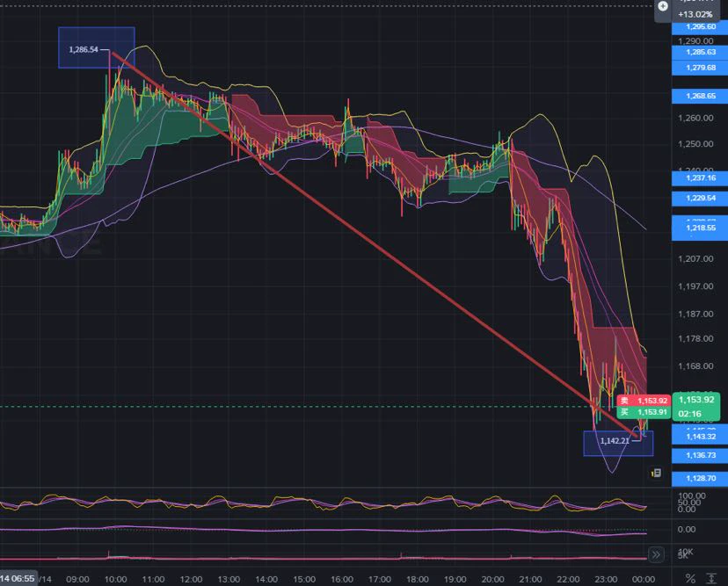Jump to latest bar with double-arrow button
Screen dimensions: 728x586
[656, 554]
